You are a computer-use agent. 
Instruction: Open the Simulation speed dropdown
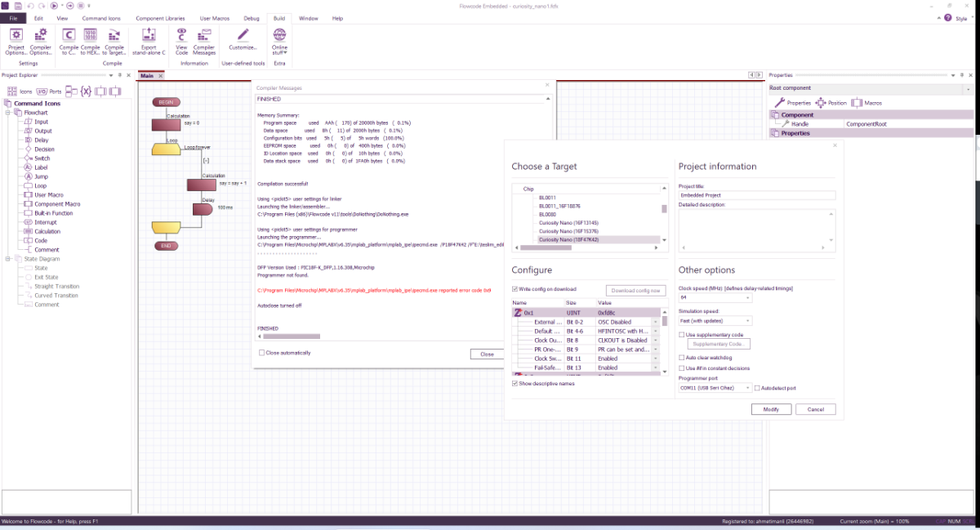coord(749,321)
